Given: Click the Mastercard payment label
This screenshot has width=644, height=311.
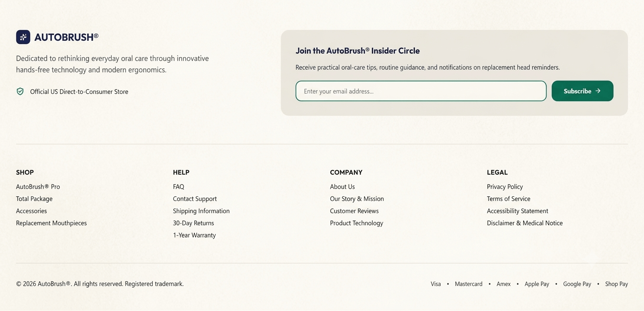Looking at the screenshot, I should coord(469,284).
